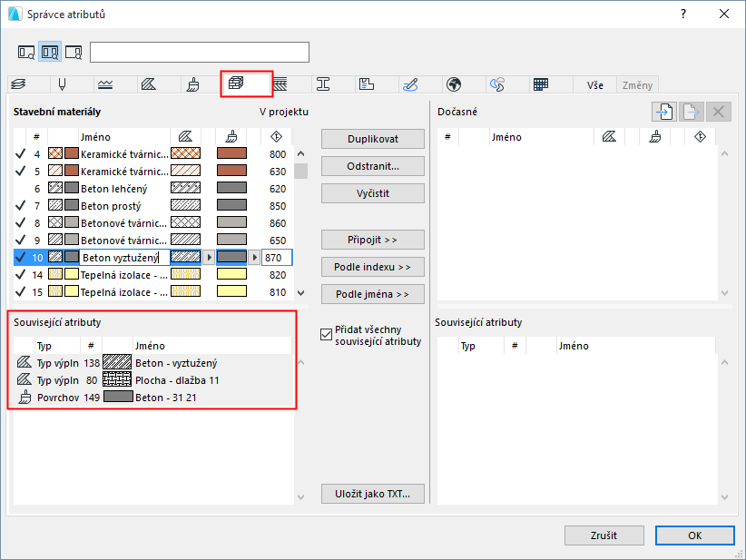The height and width of the screenshot is (560, 746).
Task: Click the Vyčistit button
Action: click(x=372, y=193)
